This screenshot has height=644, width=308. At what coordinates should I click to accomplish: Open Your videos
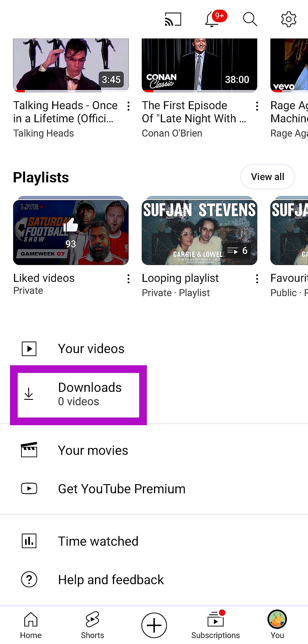coord(91,349)
